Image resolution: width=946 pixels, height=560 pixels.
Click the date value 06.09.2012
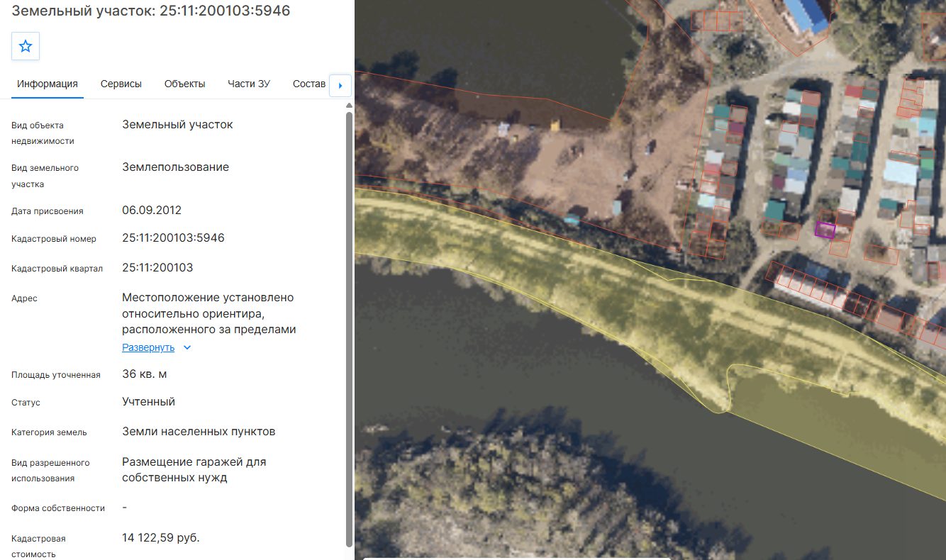152,210
